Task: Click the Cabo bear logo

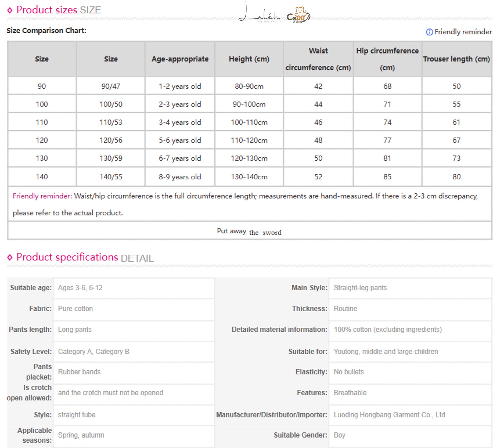Action: pyautogui.click(x=298, y=15)
